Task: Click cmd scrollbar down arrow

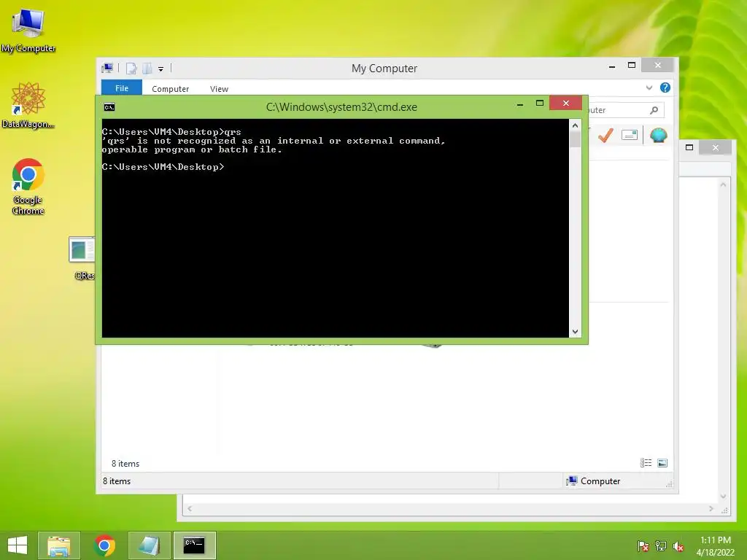Action: point(575,332)
